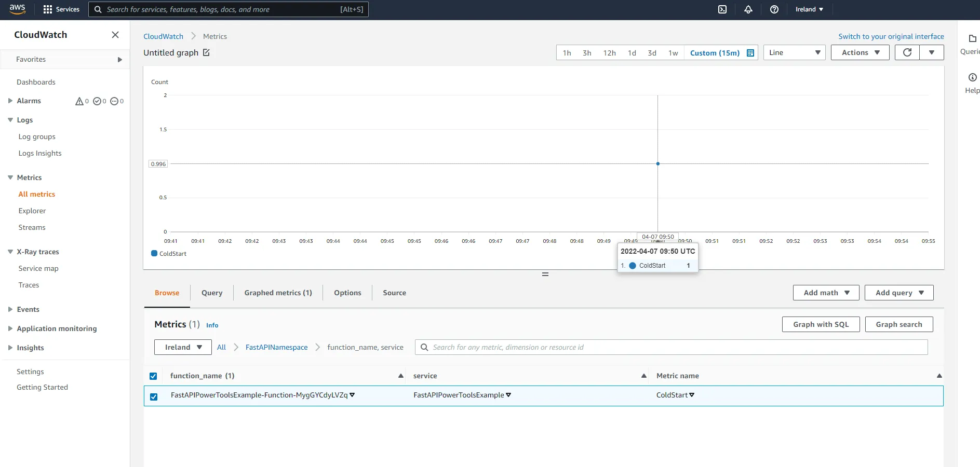Viewport: 980px width, 467px height.
Task: Open the Queries panel on the right
Action: 971,44
